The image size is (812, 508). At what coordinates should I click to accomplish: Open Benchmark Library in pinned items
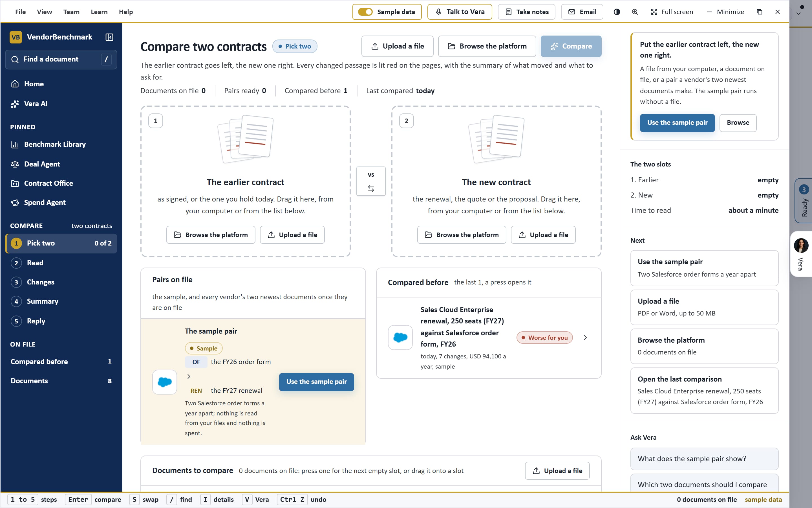[61, 144]
